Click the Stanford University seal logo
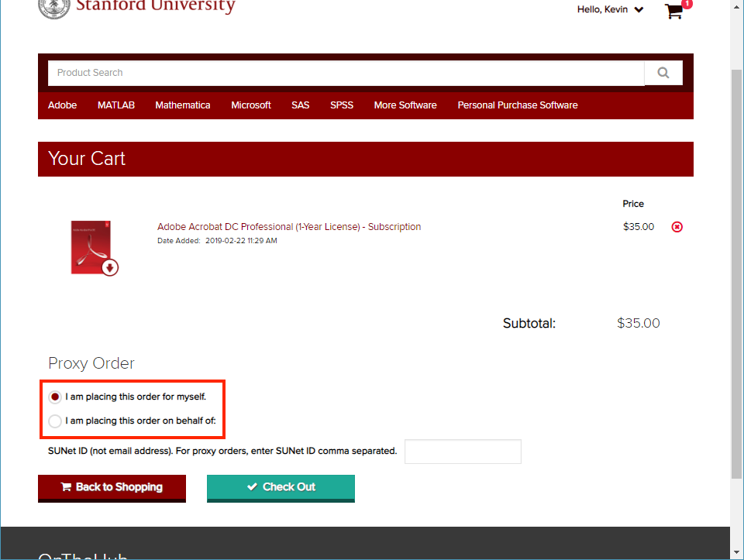 coord(53,8)
